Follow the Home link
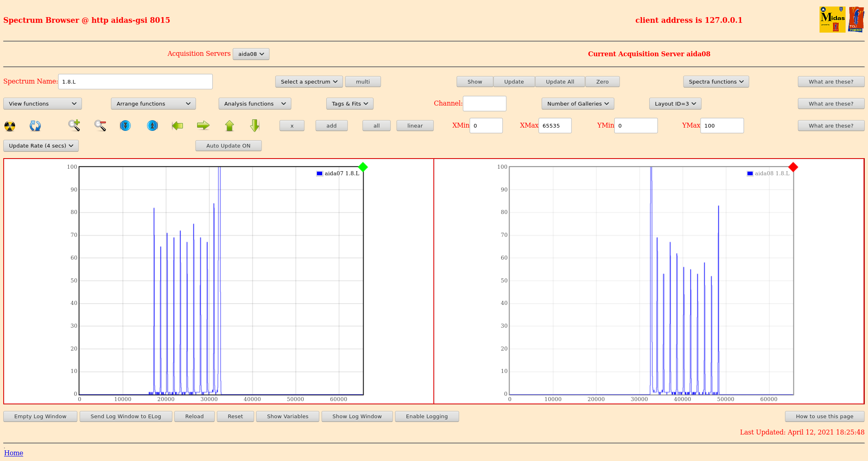Image resolution: width=868 pixels, height=461 pixels. pos(13,453)
